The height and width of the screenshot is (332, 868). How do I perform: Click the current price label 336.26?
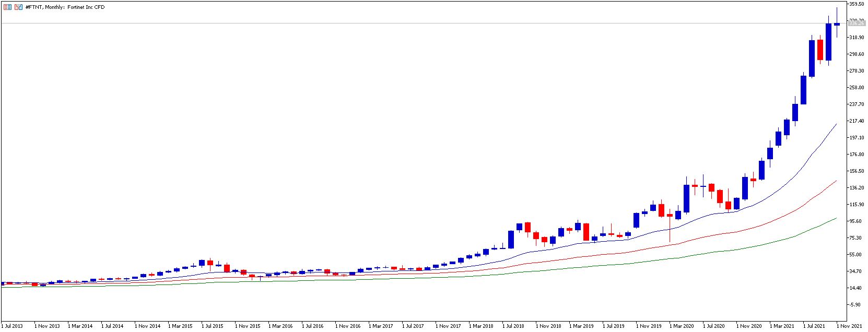(x=857, y=23)
